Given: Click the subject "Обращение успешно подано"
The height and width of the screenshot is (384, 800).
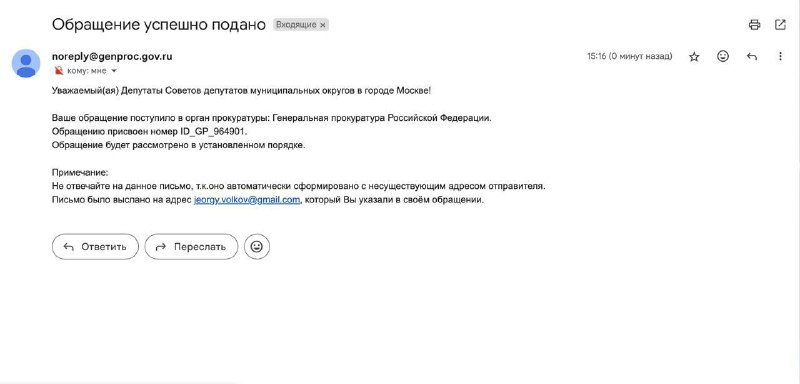Looking at the screenshot, I should pos(159,24).
